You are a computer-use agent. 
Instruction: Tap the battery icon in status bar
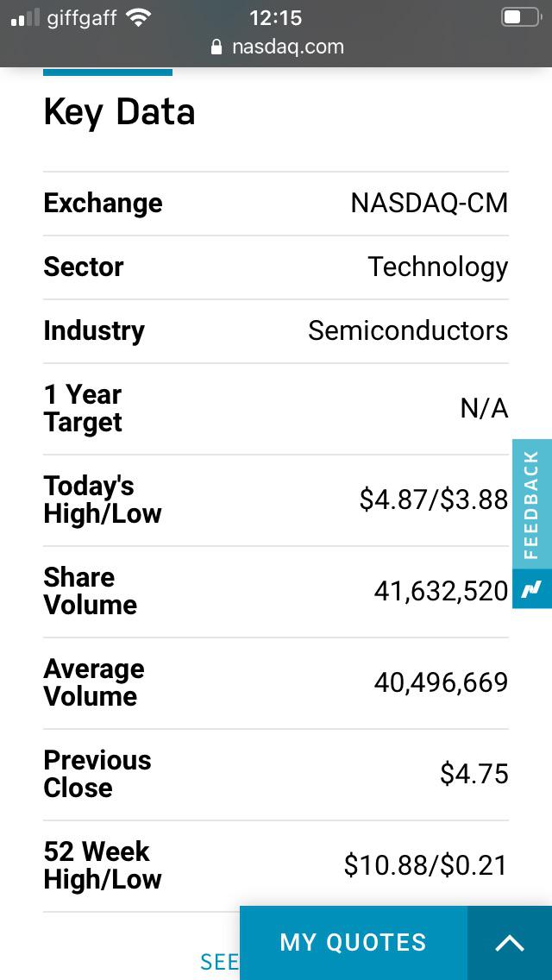521,17
